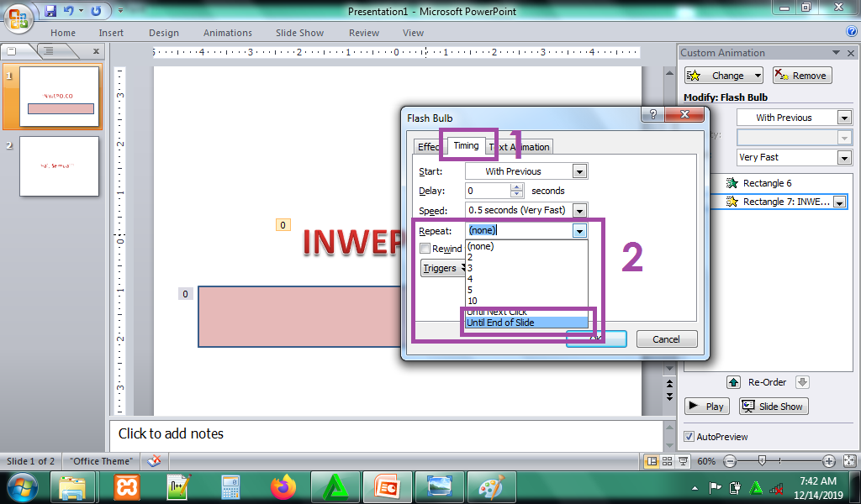Switch to the Outline pane tab
This screenshot has width=861, height=504.
coord(50,51)
